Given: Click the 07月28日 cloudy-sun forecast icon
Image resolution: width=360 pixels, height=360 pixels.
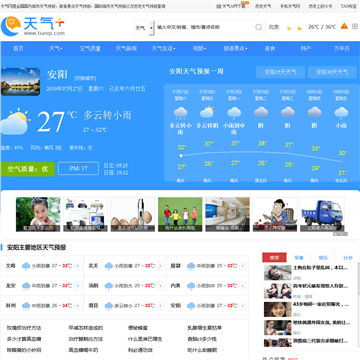Looking at the screenshot, I should [207, 112].
